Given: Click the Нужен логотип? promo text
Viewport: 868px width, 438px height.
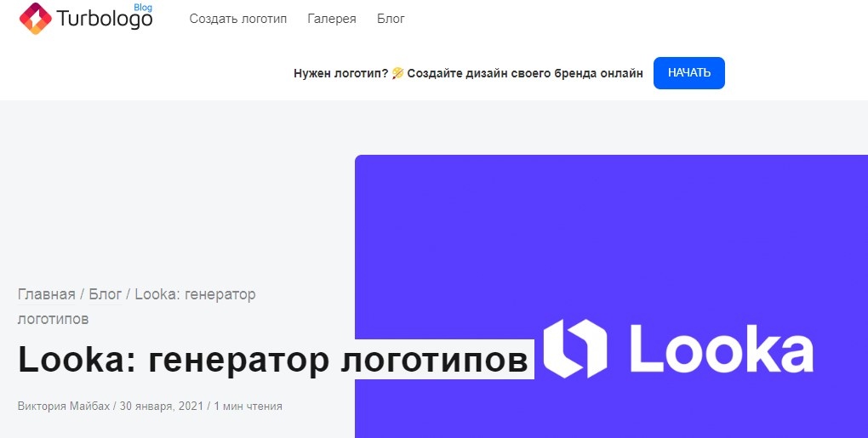Looking at the screenshot, I should click(x=341, y=73).
